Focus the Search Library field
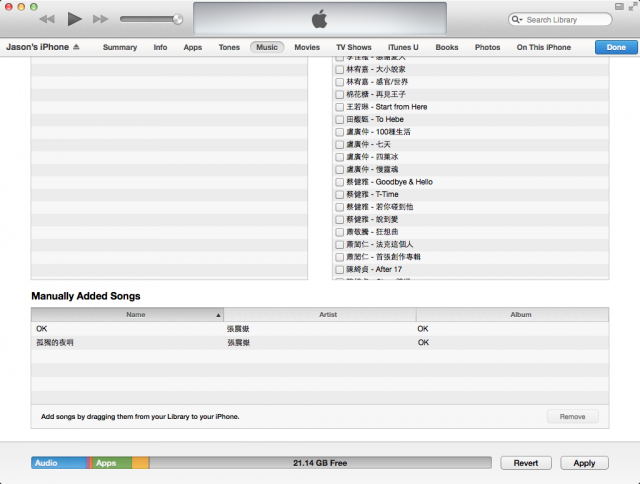The height and width of the screenshot is (484, 640). click(560, 20)
